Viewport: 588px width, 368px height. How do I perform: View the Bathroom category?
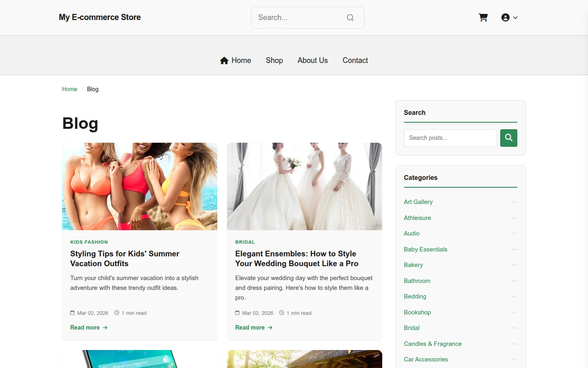tap(417, 281)
